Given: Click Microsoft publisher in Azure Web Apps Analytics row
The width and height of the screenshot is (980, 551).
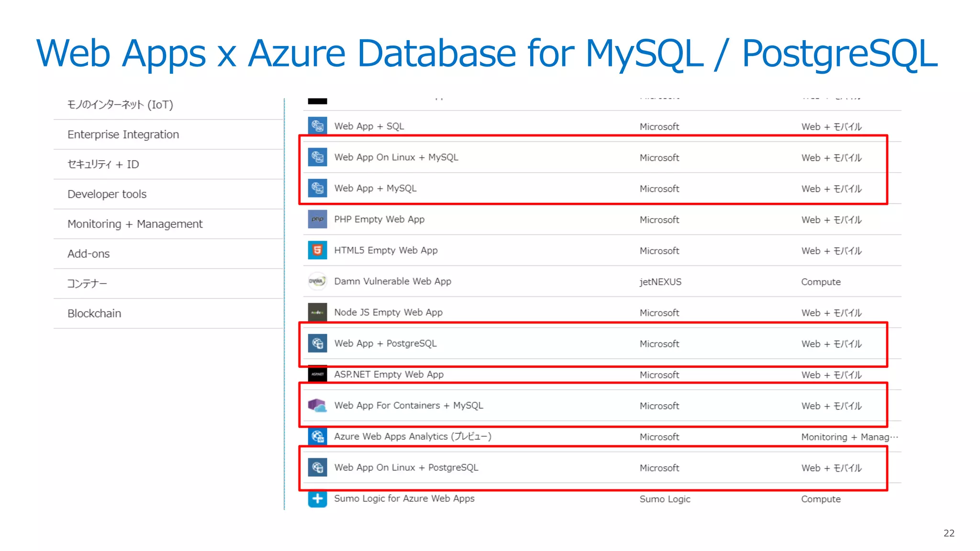Looking at the screenshot, I should [x=659, y=437].
